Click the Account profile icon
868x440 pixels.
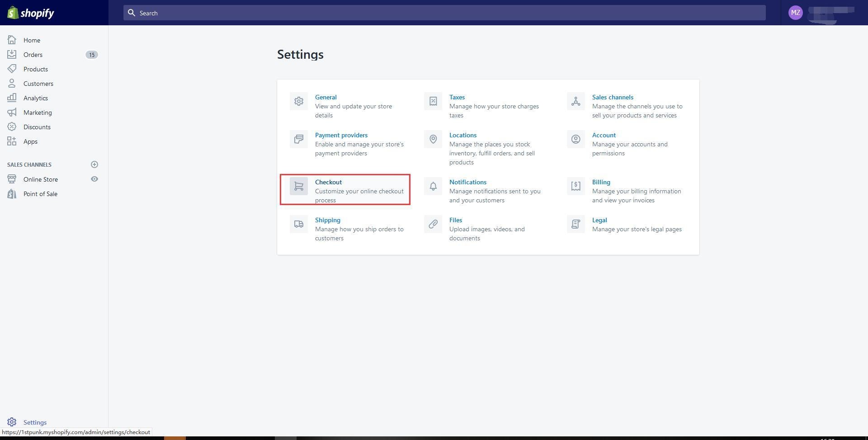[x=576, y=139]
